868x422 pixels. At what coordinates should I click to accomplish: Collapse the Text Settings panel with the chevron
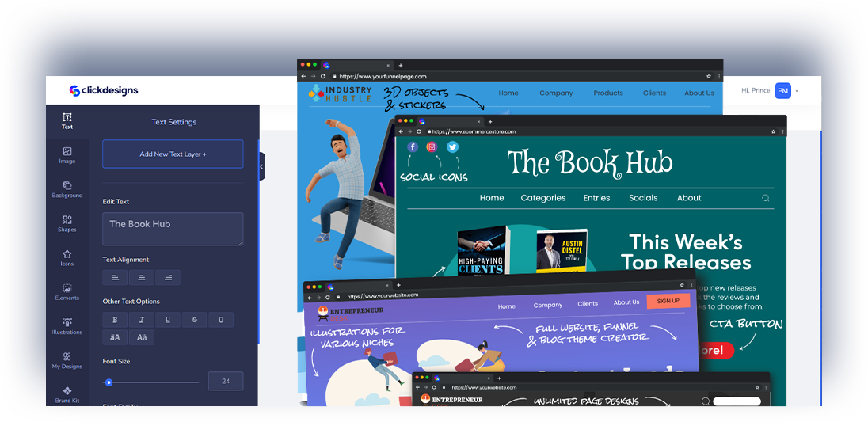click(x=262, y=166)
